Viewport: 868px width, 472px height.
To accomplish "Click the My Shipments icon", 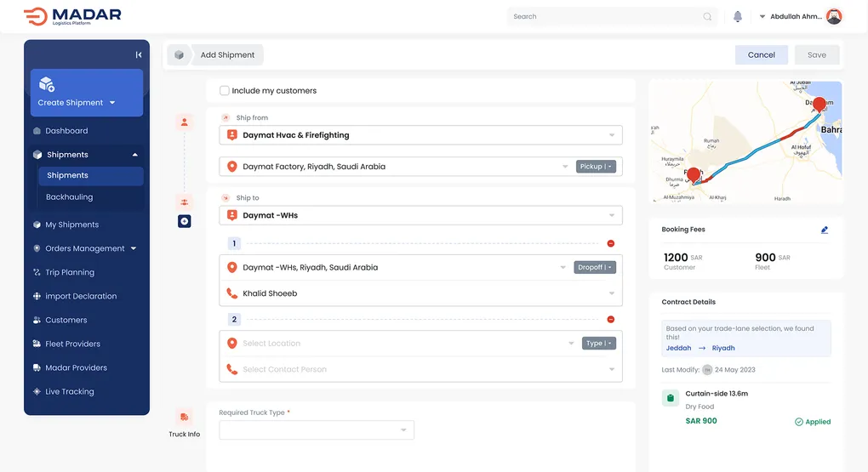I will (x=37, y=225).
